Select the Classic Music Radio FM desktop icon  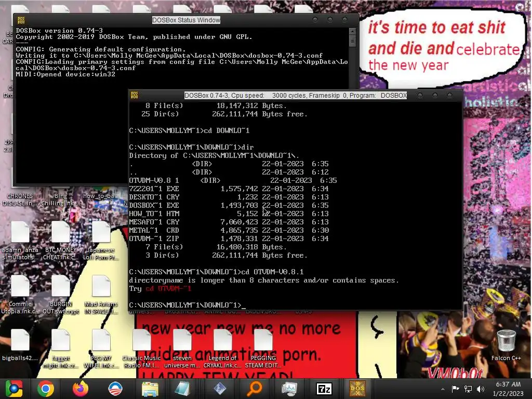(x=141, y=349)
